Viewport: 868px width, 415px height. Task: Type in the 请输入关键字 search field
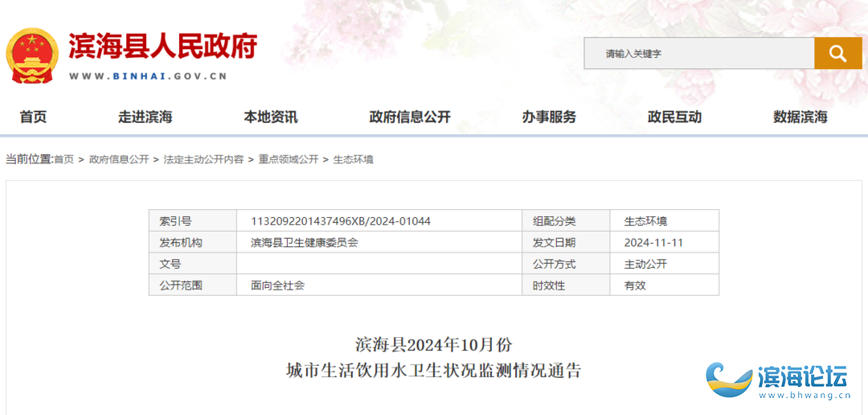pos(698,54)
